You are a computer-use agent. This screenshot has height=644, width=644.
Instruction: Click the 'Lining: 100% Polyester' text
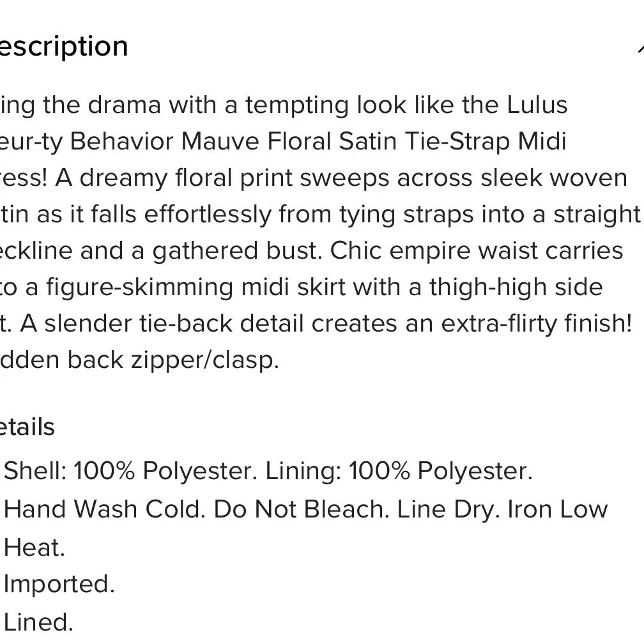click(x=398, y=471)
